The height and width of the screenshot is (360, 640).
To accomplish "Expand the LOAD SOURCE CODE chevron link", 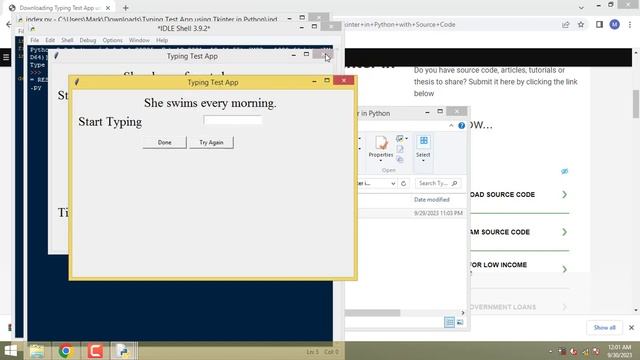I will tap(564, 194).
